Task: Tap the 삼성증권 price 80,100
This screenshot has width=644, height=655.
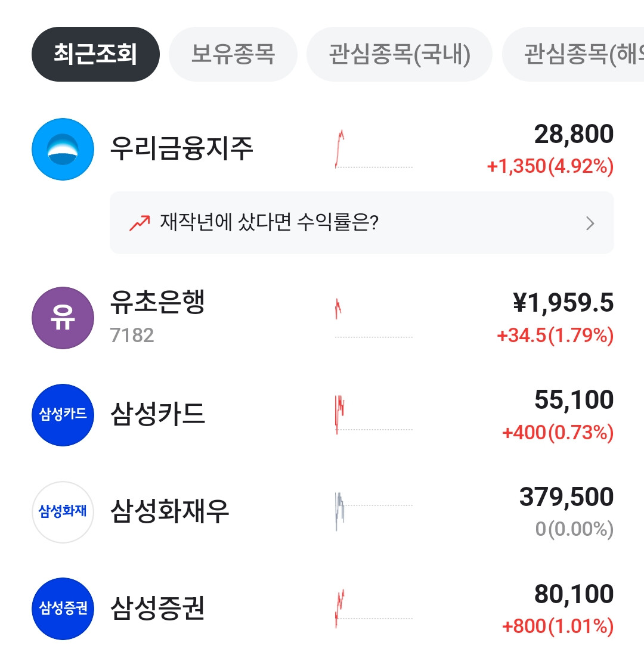Action: 574,594
